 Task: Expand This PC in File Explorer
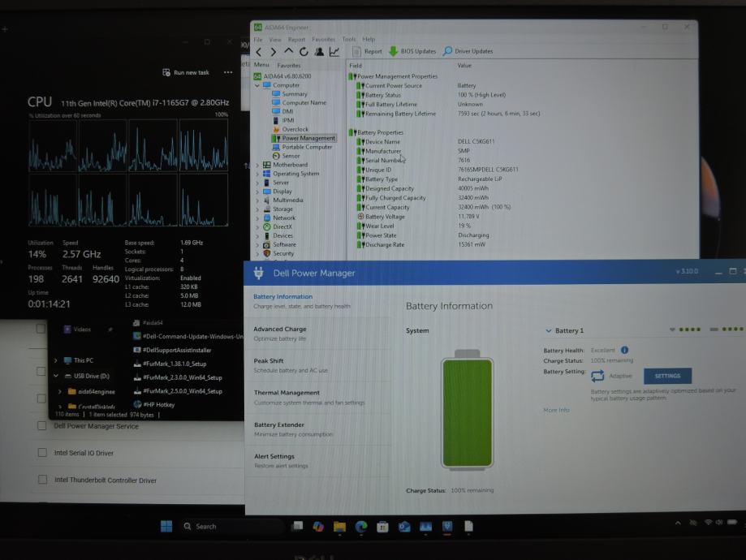tap(56, 360)
